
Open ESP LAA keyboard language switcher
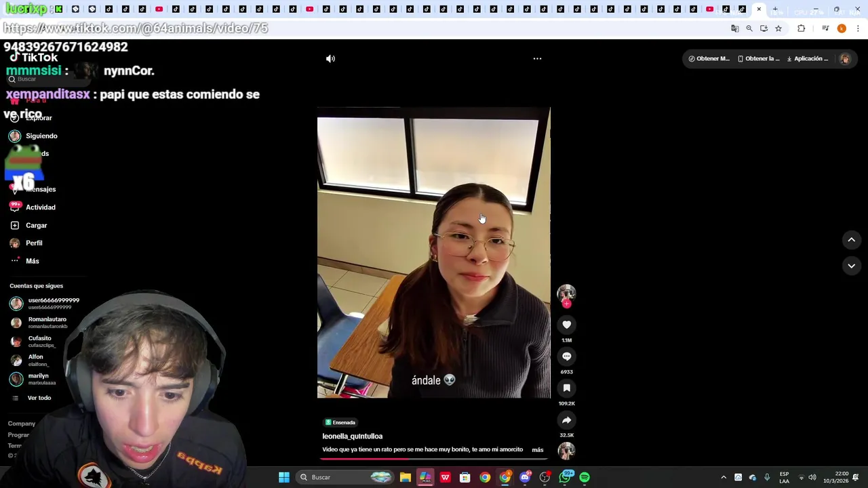[x=785, y=477]
